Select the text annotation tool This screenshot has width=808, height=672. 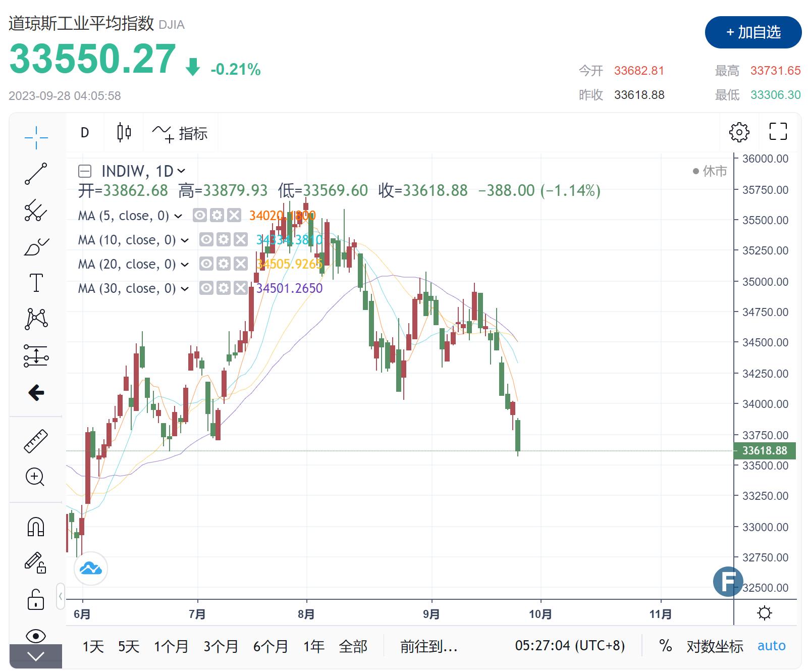pos(36,283)
